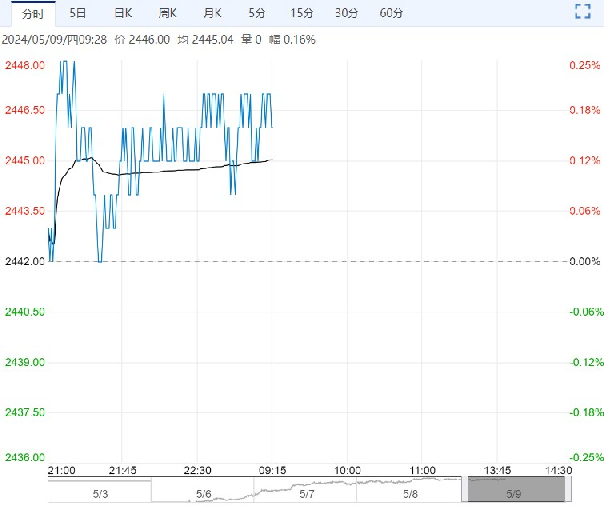
Task: Click the 2024/05/09 date readout
Action: coord(56,39)
